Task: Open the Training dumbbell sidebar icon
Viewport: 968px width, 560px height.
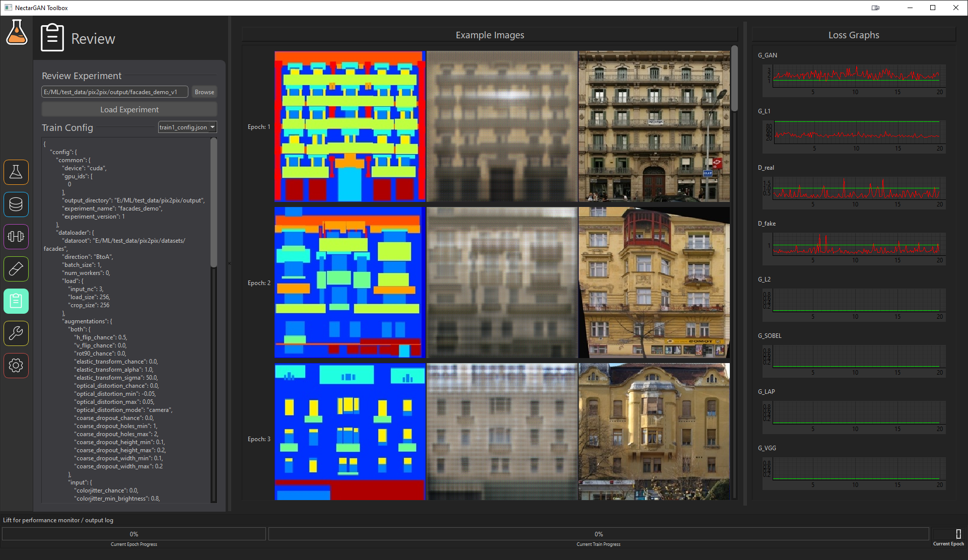Action: pos(16,237)
